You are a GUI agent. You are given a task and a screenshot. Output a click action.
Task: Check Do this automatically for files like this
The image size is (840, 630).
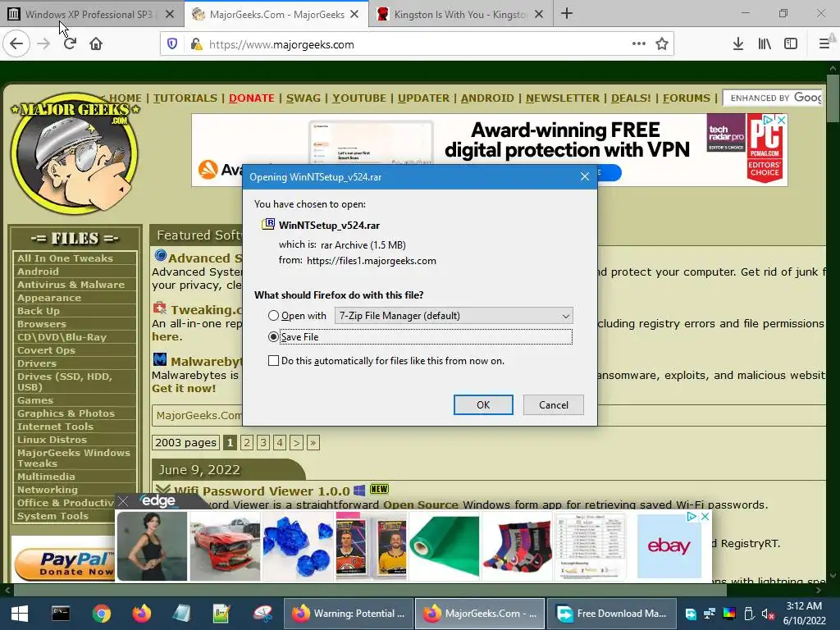tap(274, 361)
